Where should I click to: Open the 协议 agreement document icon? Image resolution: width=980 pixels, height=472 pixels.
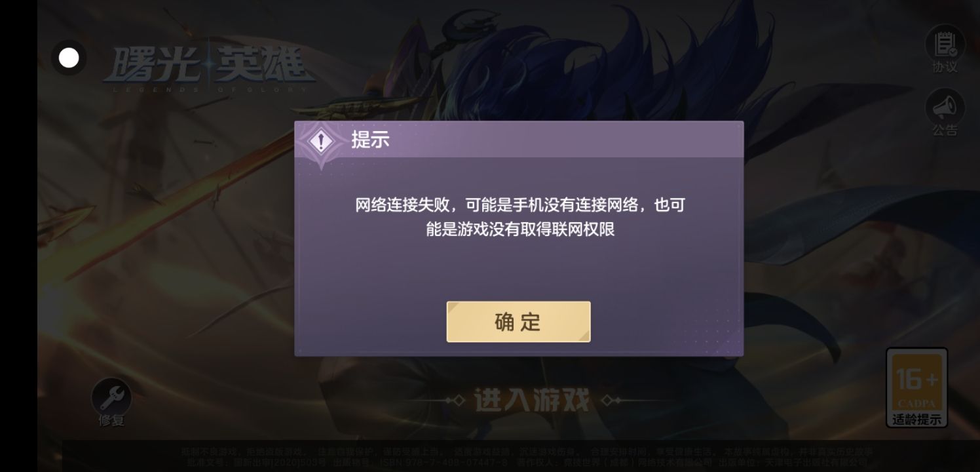click(x=945, y=43)
